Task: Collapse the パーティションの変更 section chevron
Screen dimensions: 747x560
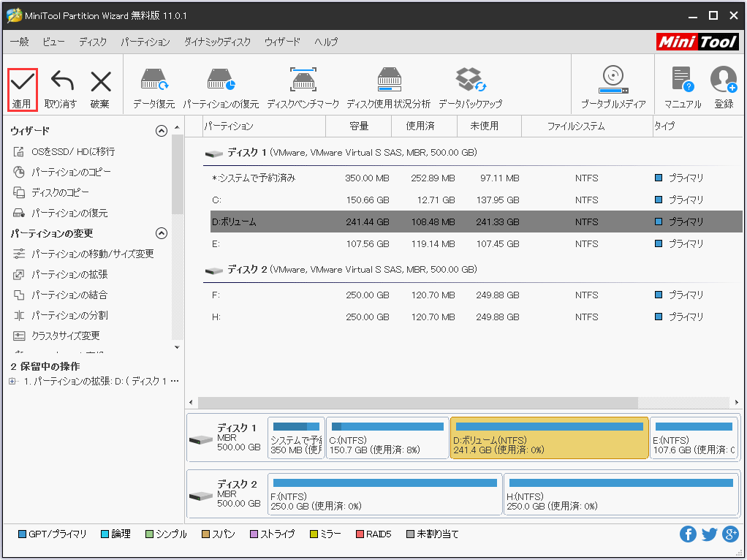Action: click(162, 233)
